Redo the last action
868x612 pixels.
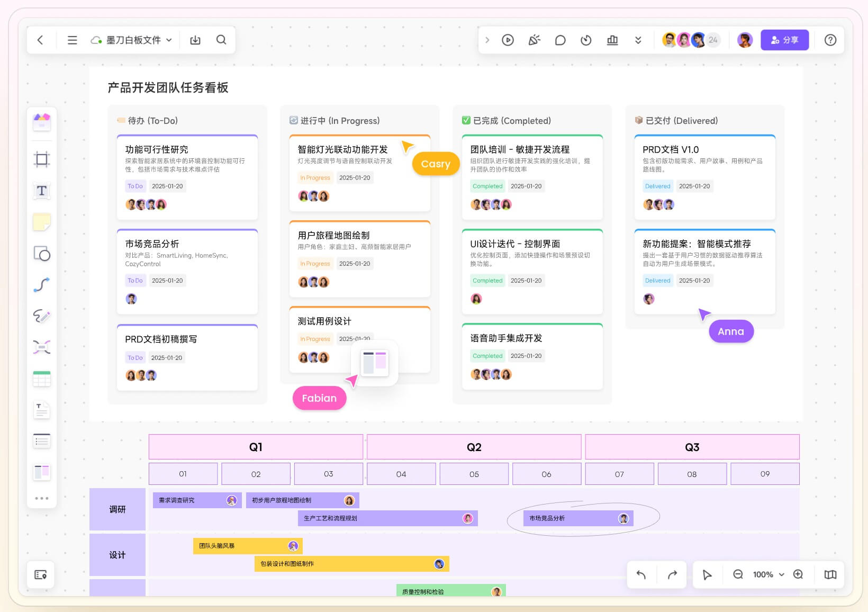[672, 574]
